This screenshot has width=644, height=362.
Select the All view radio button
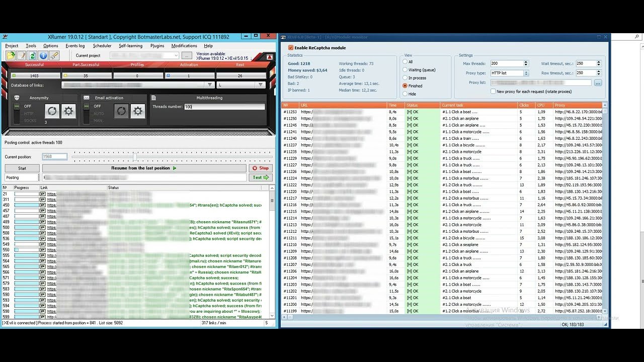coord(405,62)
